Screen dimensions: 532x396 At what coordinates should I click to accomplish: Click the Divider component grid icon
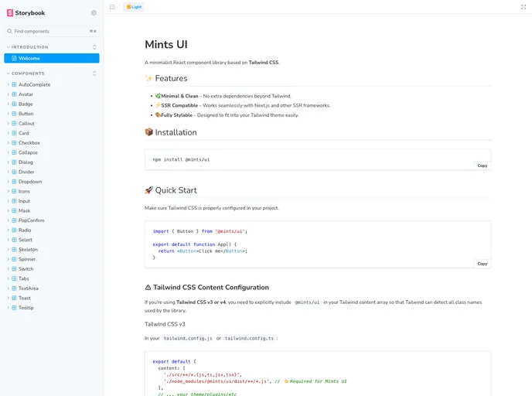click(14, 172)
